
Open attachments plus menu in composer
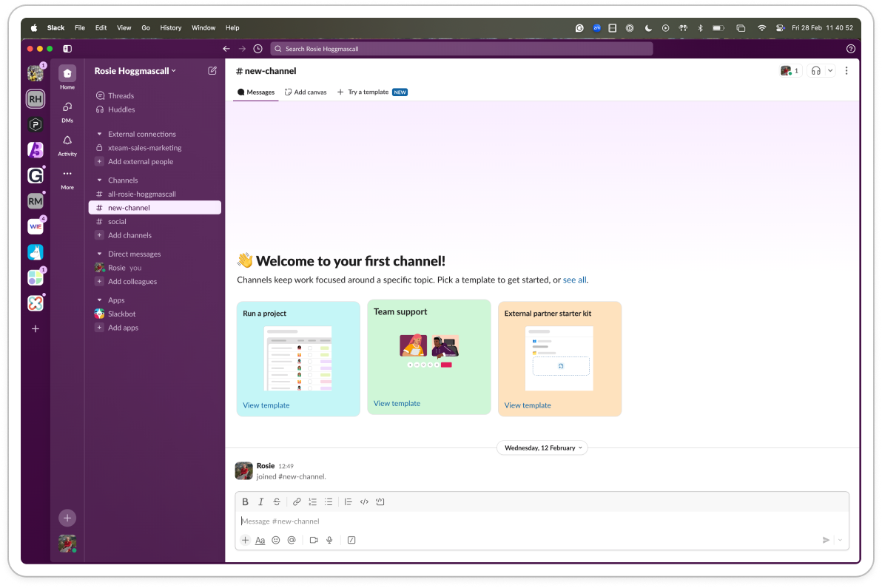pos(245,540)
